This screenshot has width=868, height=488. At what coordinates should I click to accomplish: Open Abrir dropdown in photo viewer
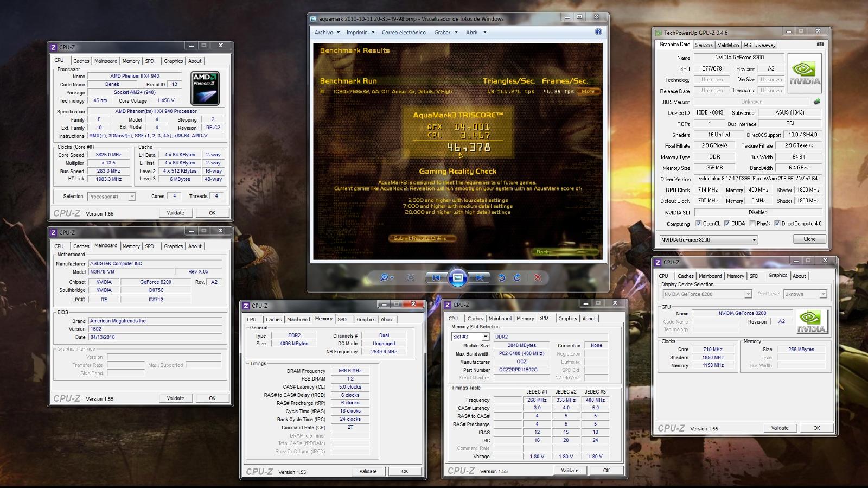click(476, 32)
